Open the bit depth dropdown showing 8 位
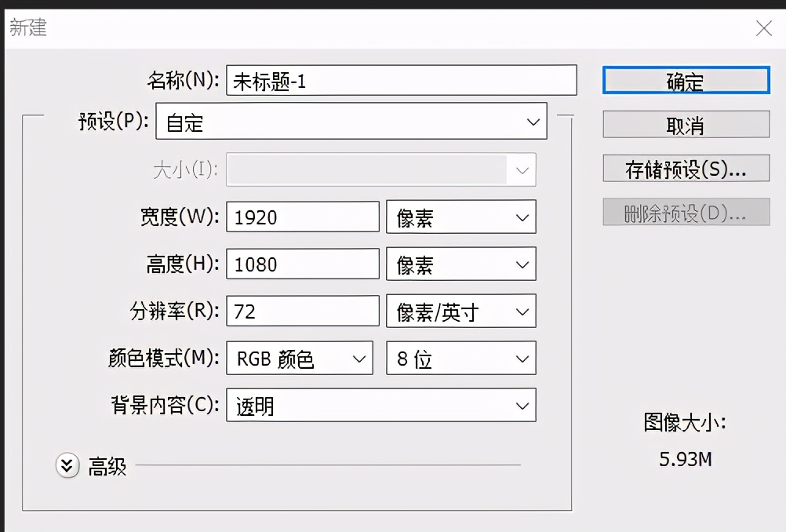Viewport: 786px width, 532px height. pos(460,358)
